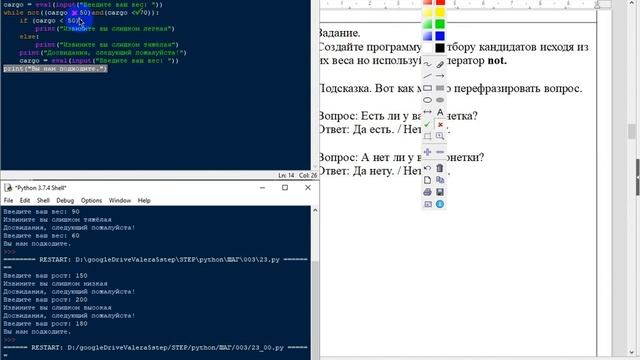This screenshot has width=640, height=360.
Task: Pick the solid green color swatch
Action: (440, 24)
